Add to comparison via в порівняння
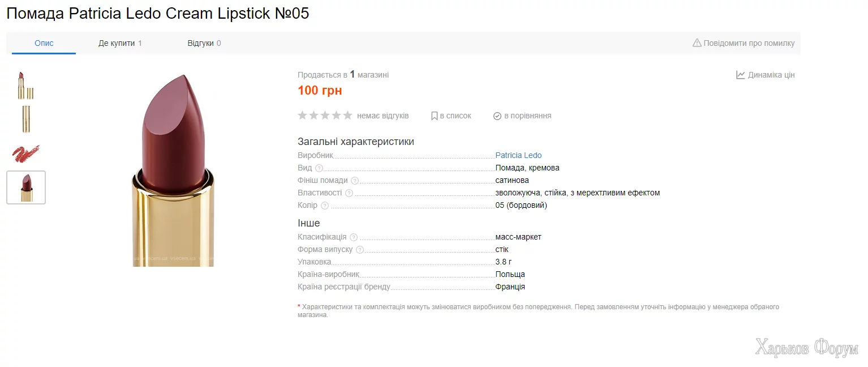 527,116
